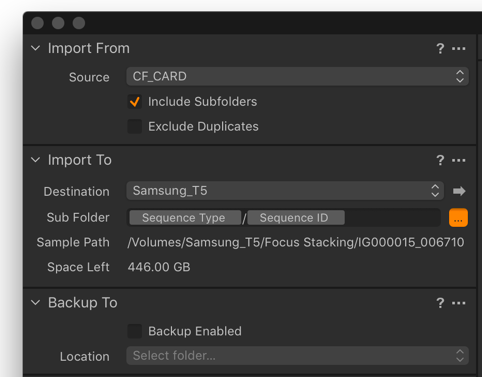Click the 446.00 GB space left value
The image size is (482, 377).
[159, 267]
